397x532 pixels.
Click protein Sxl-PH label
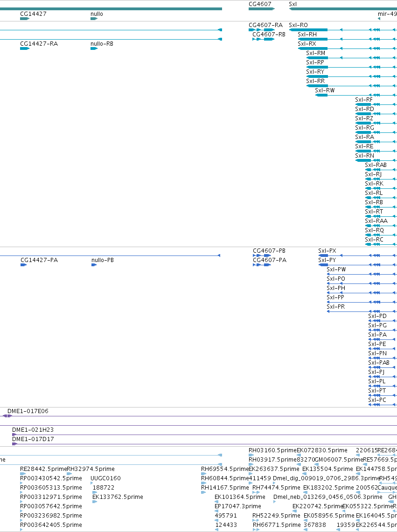tap(336, 288)
